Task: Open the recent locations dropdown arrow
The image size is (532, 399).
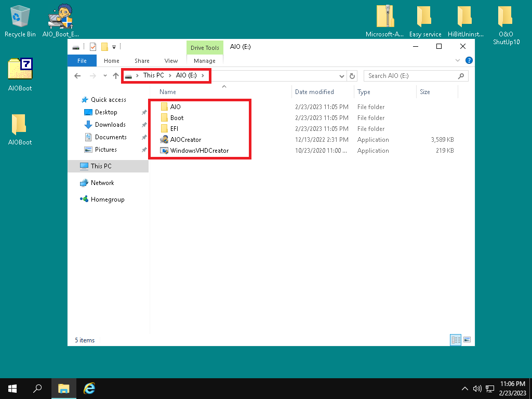Action: pyautogui.click(x=105, y=76)
